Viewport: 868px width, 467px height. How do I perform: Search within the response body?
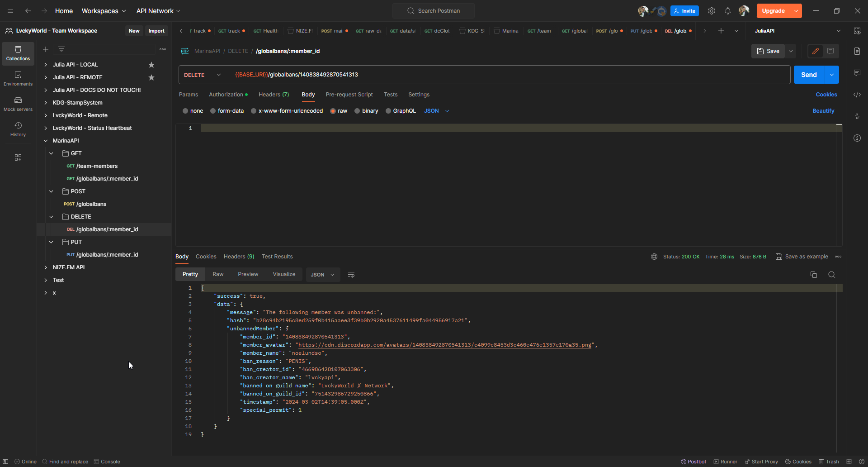(831, 275)
